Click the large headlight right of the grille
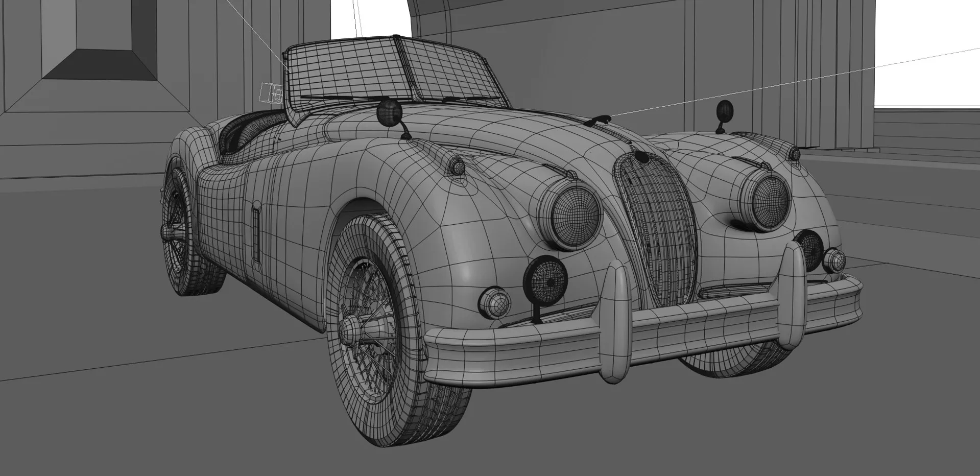 771,196
